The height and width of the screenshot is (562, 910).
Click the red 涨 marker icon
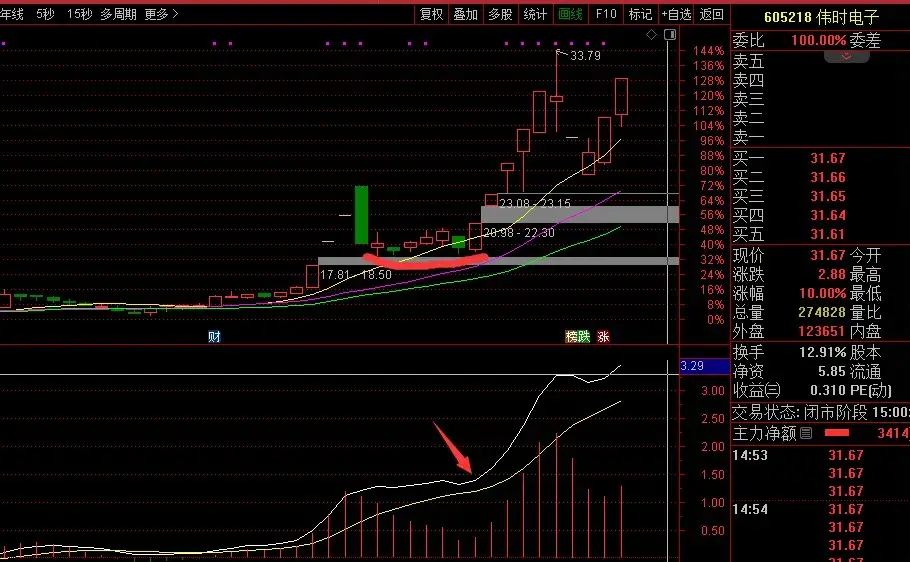603,337
